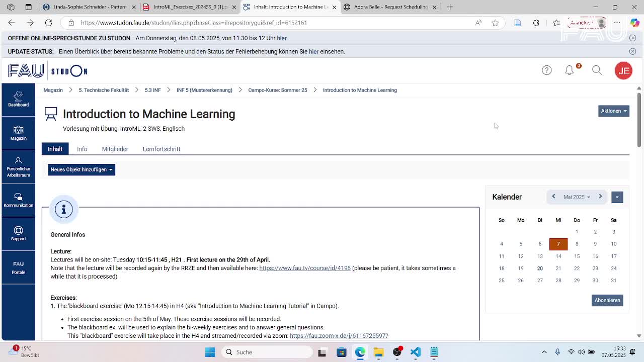Open the Support sidebar icon
Image resolution: width=644 pixels, height=362 pixels.
(x=18, y=234)
